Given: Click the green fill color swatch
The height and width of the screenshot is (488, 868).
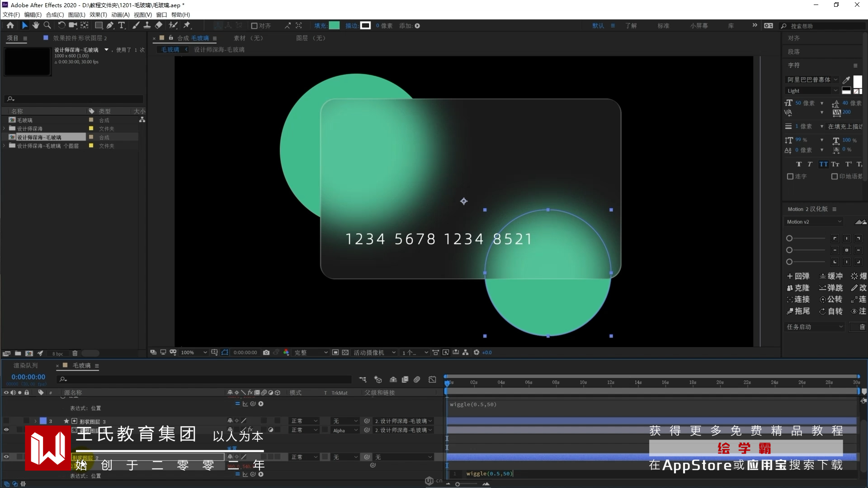Looking at the screenshot, I should coord(334,26).
